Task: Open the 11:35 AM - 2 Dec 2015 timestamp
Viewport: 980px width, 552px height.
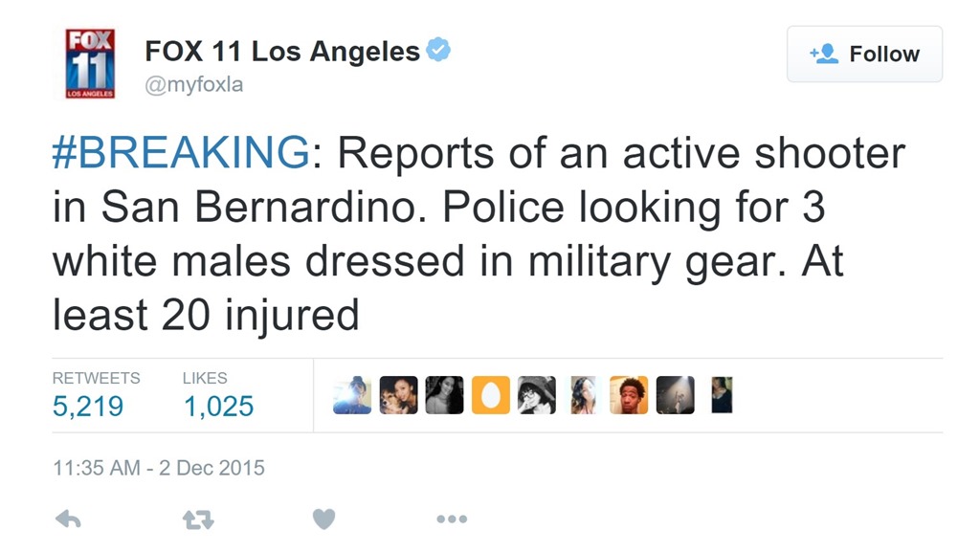Action: (159, 469)
